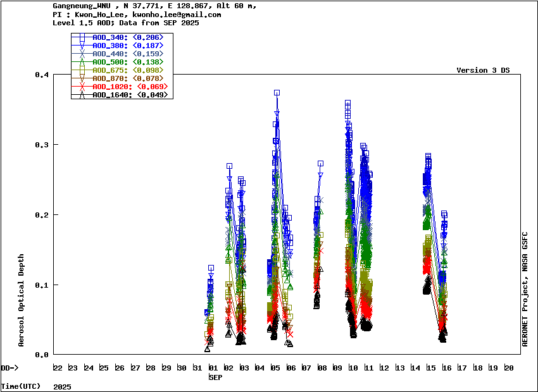Click the SEP month label below axis

[216, 377]
